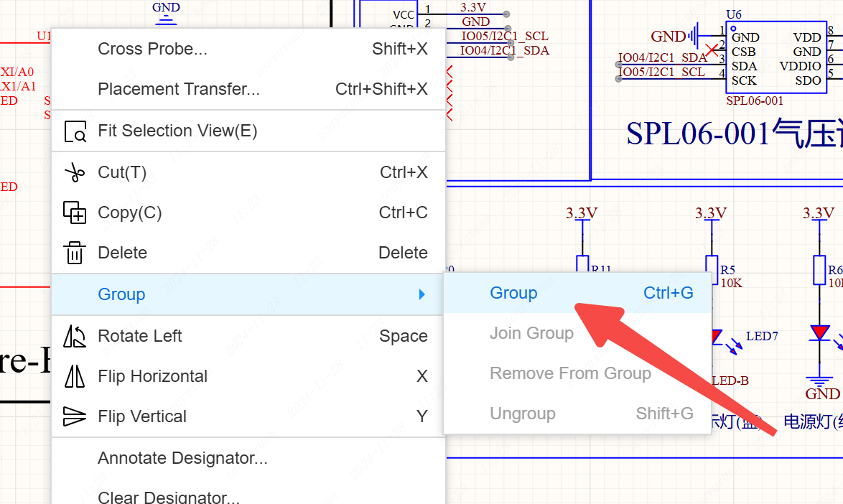
Task: Click the red LED symbol below R6
Action: coord(819,333)
